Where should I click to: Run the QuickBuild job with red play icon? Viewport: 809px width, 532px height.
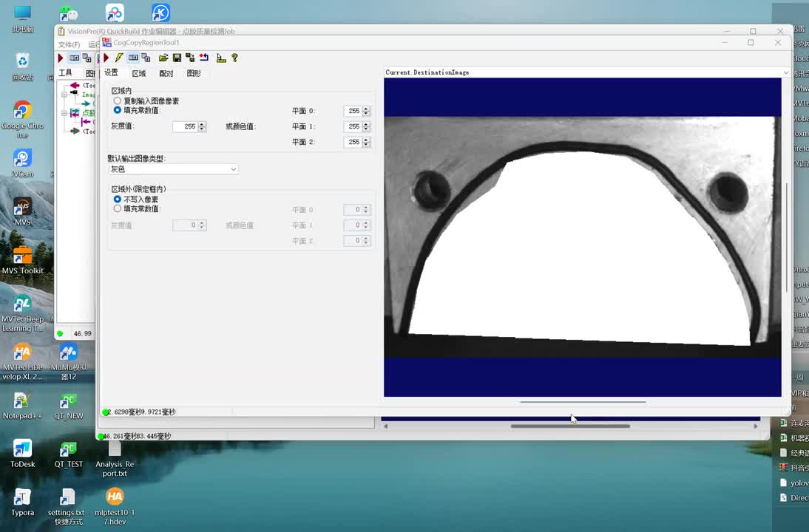(x=61, y=58)
